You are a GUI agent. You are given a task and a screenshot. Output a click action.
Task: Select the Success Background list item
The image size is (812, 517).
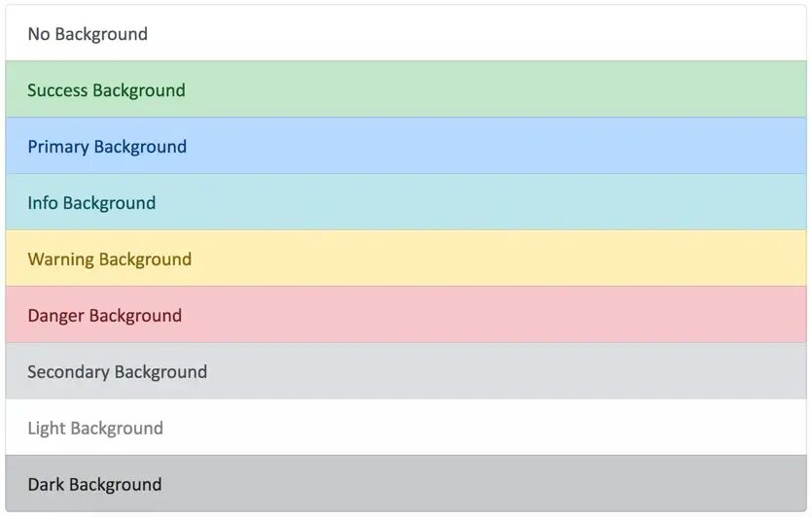(406, 90)
